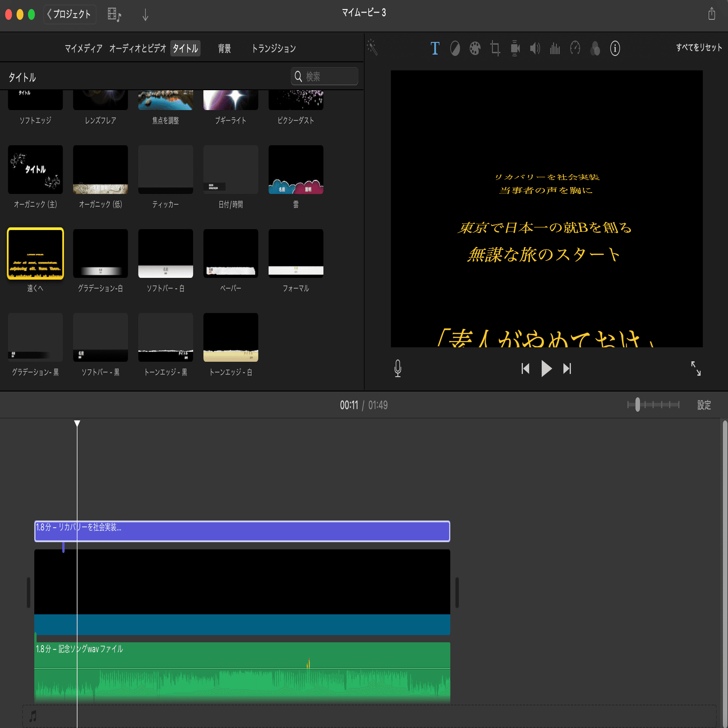The image size is (728, 728).
Task: Select the purple title clip in timeline
Action: [242, 531]
